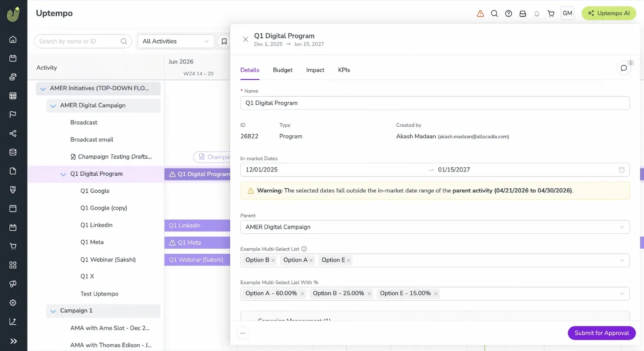The height and width of the screenshot is (351, 644).
Task: Open the Home icon in left navigation
Action: [x=13, y=40]
